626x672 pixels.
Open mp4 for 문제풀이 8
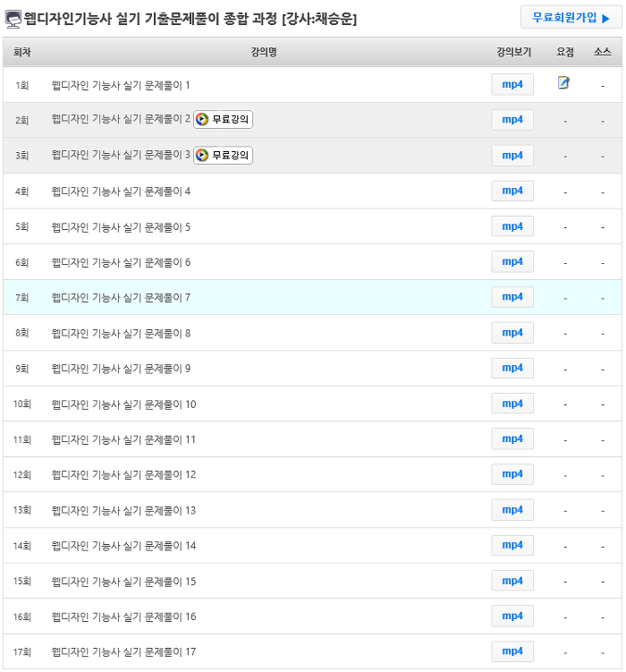point(512,333)
